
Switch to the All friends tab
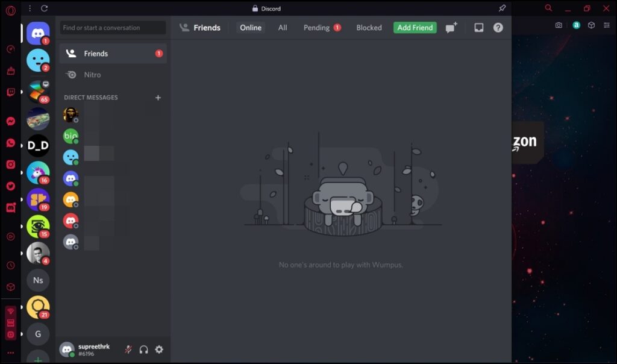pyautogui.click(x=283, y=28)
